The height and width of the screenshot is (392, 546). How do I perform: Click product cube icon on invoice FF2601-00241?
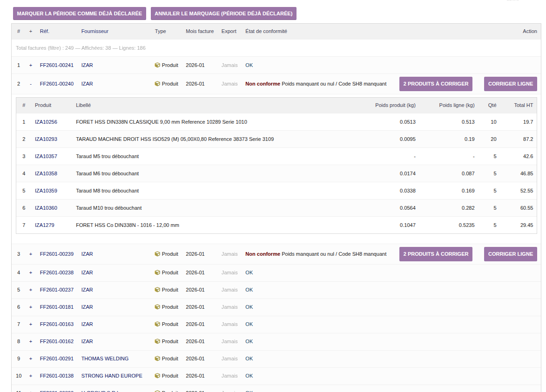(157, 65)
